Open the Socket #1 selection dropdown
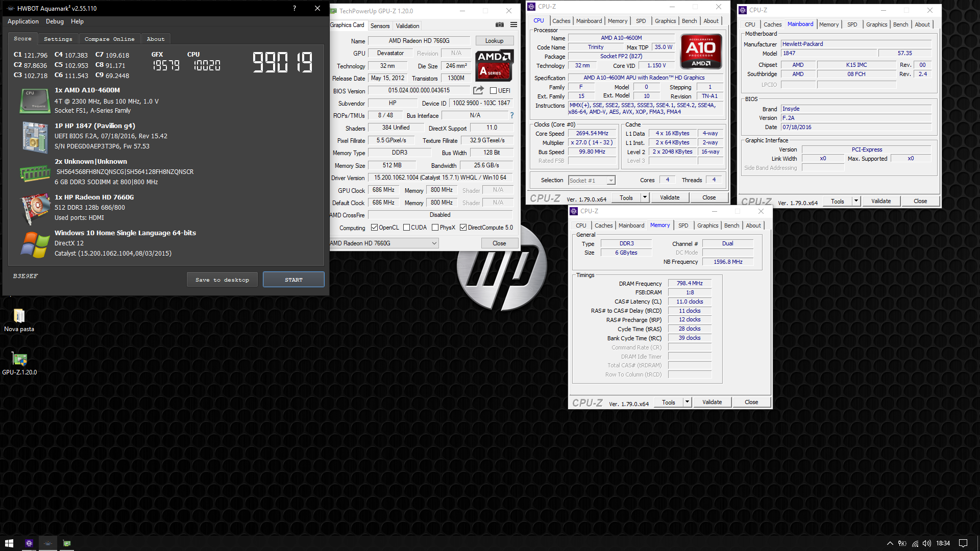 592,181
